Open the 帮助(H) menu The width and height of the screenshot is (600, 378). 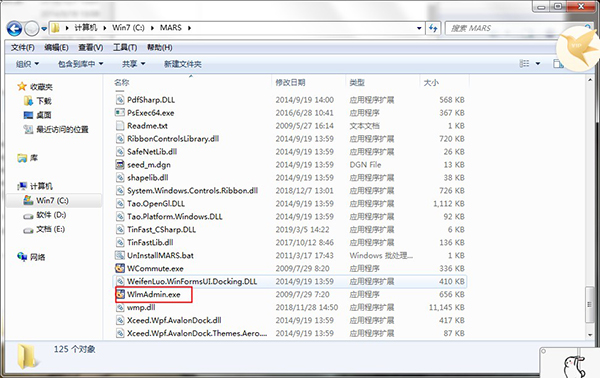click(x=160, y=47)
